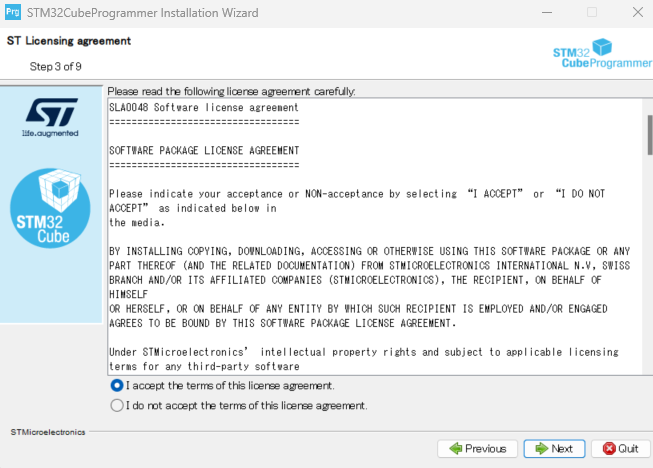Click the Prg application icon in title bar
This screenshot has height=468, width=653.
pos(13,13)
